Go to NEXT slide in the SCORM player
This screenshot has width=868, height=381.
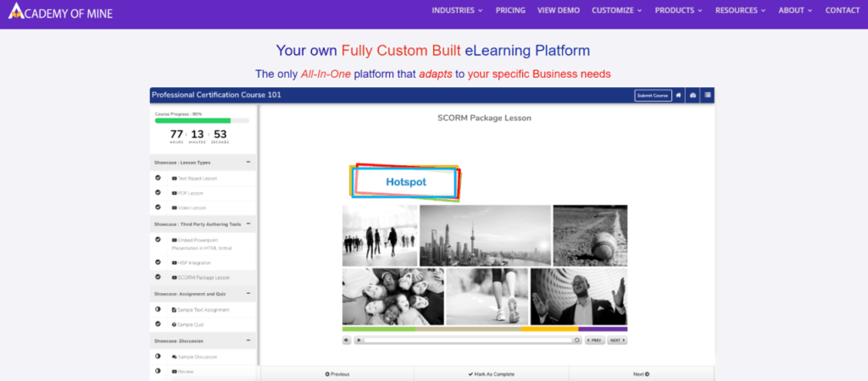pos(617,340)
